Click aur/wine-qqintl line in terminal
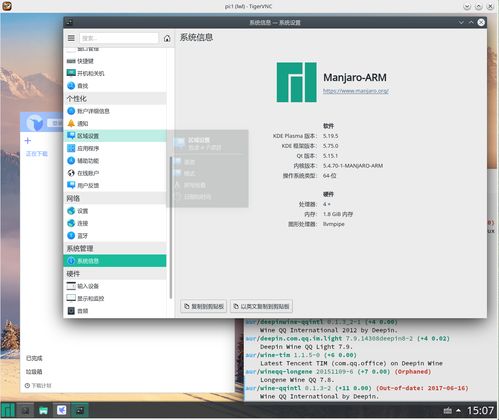Screen dimensions: 499x420 pyautogui.click(x=357, y=388)
